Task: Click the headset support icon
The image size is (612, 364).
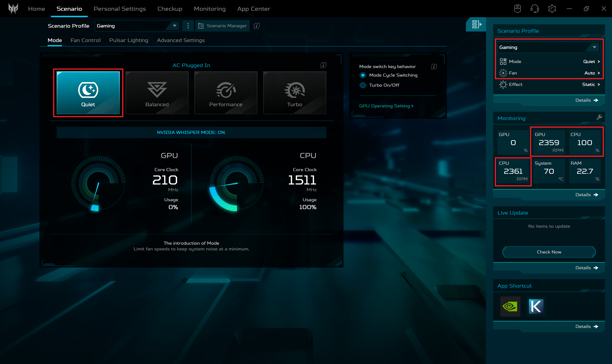Action: click(x=535, y=9)
